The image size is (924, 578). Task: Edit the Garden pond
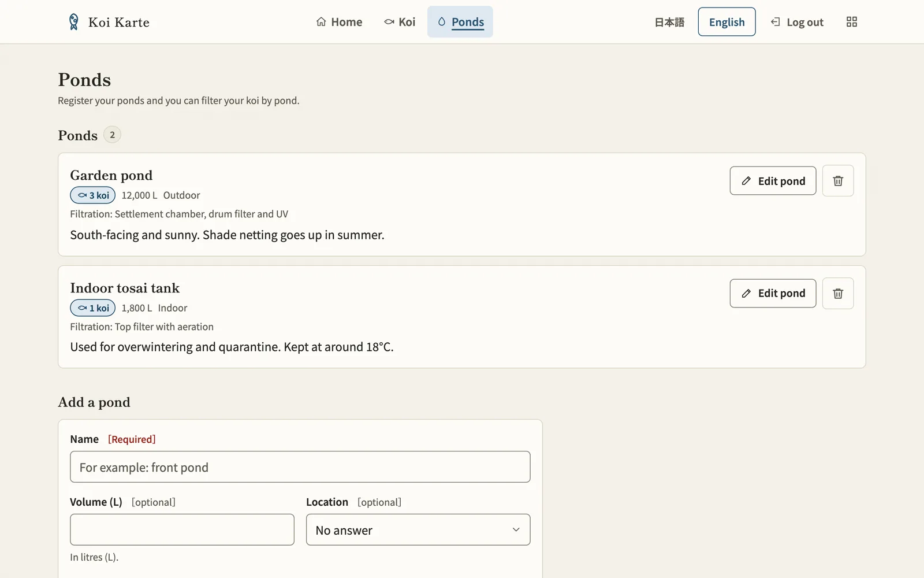coord(773,181)
